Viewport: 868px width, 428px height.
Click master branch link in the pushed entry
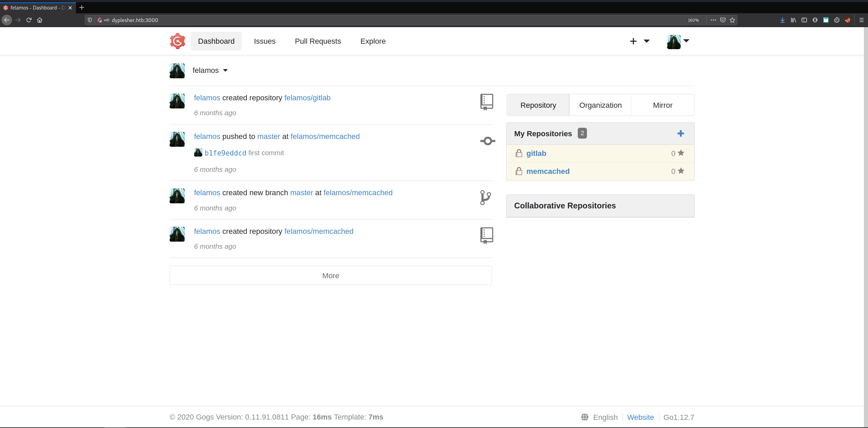pyautogui.click(x=269, y=137)
